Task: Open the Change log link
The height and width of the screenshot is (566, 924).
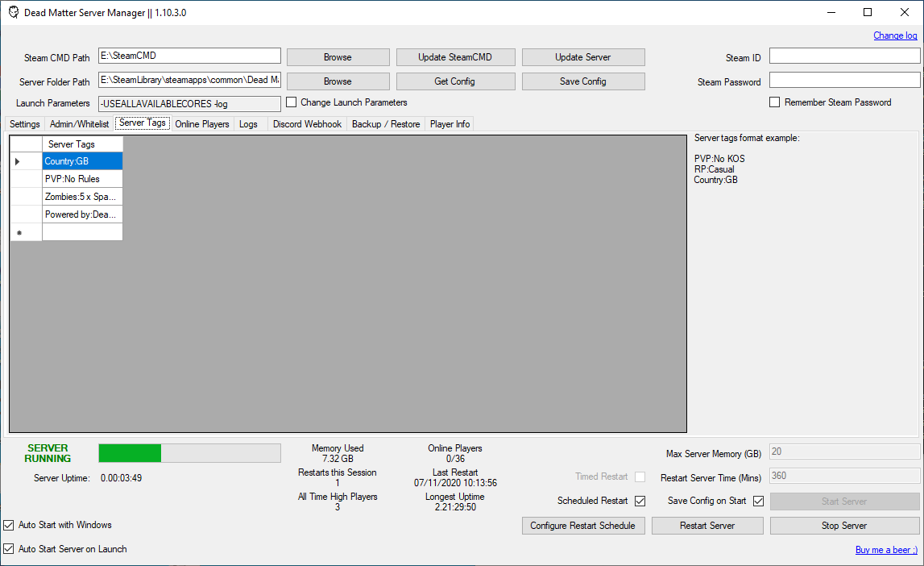Action: (895, 35)
